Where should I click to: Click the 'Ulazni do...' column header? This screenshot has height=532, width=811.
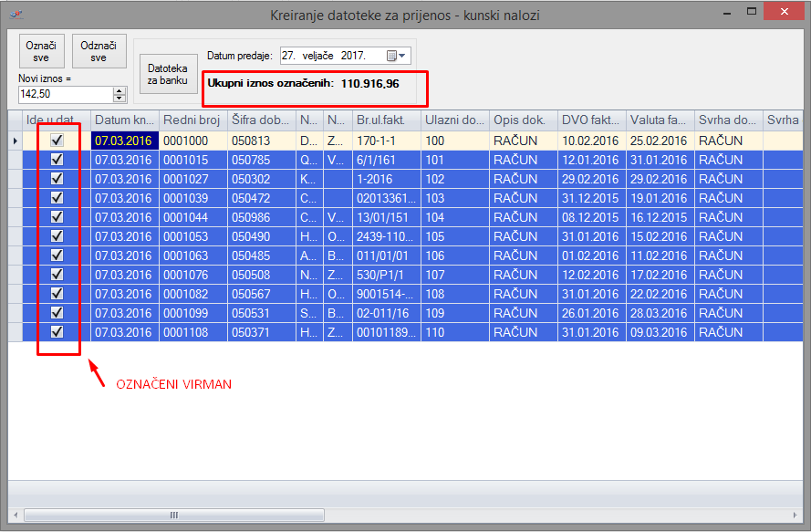[454, 120]
